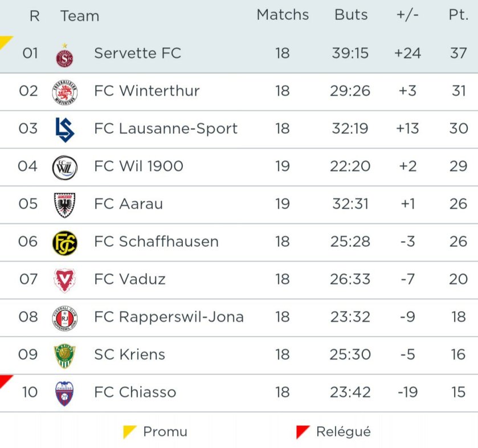Image resolution: width=478 pixels, height=448 pixels.
Task: Click the FC Rapperswil-Jona logo
Action: pyautogui.click(x=64, y=317)
